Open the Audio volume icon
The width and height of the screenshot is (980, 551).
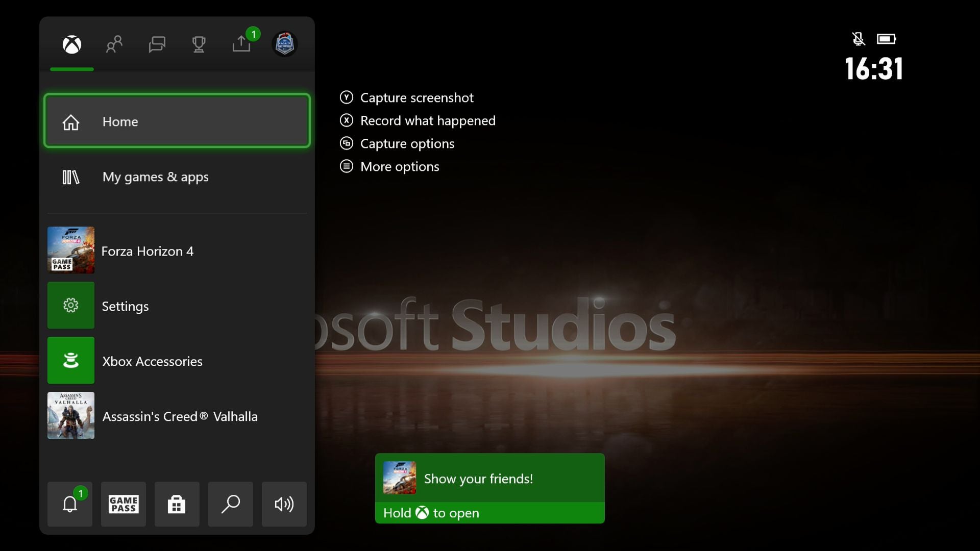click(x=284, y=504)
